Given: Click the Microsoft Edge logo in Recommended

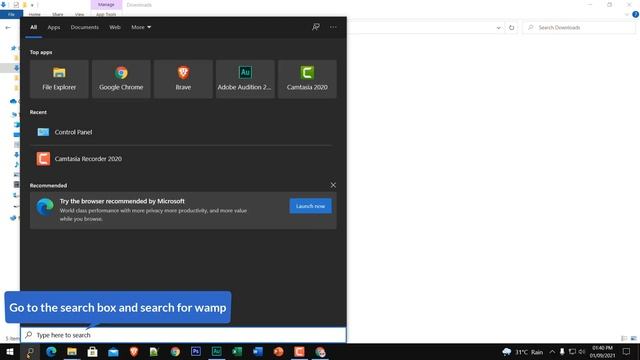Looking at the screenshot, I should 45,207.
